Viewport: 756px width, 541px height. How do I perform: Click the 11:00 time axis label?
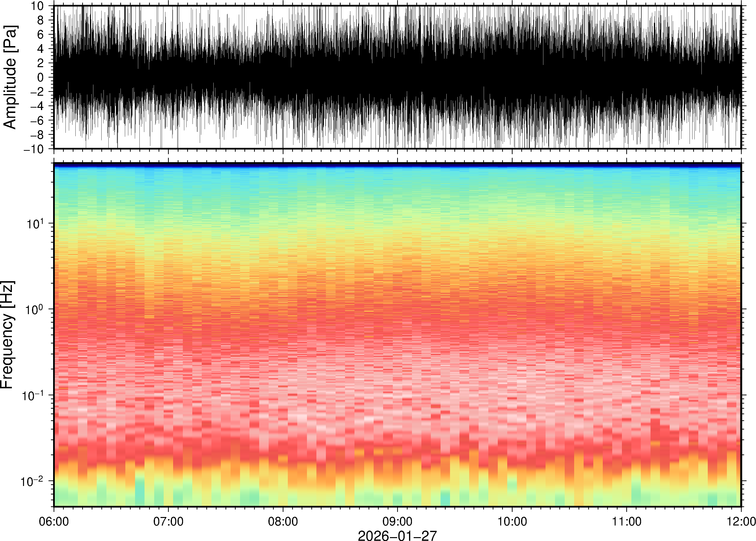tap(626, 521)
